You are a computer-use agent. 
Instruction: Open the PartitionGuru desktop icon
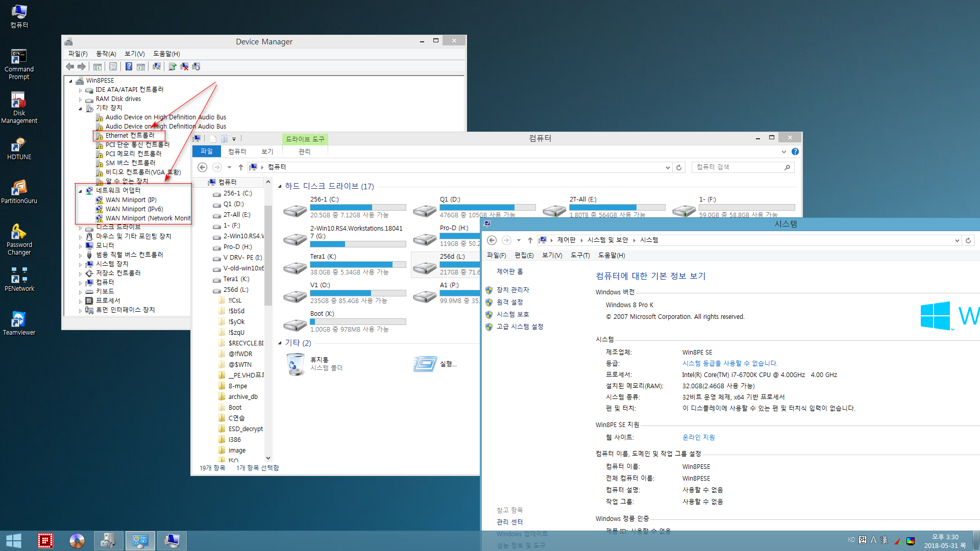click(x=19, y=192)
